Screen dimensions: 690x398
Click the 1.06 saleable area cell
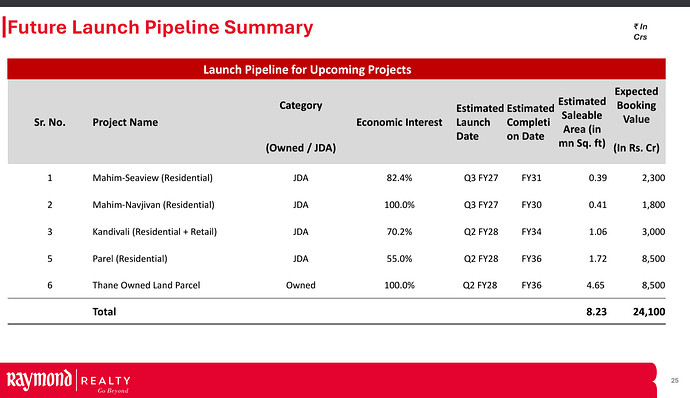[598, 232]
